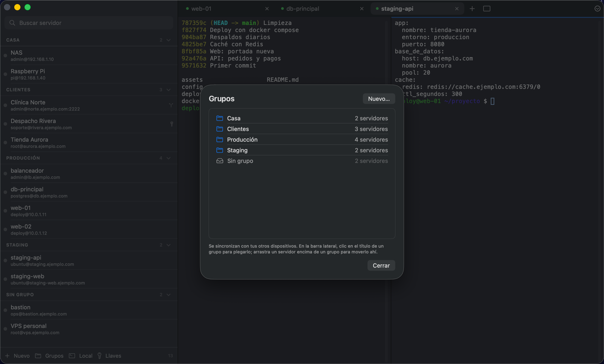
Task: Click Nuevo at the sidebar bottom
Action: pos(17,356)
